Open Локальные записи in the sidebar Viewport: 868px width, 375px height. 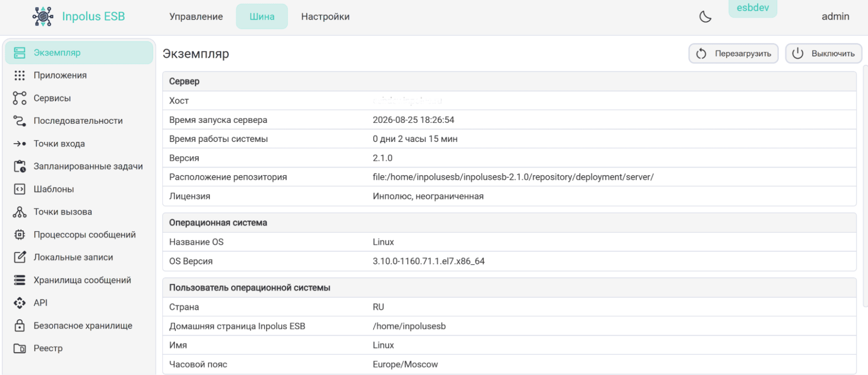point(73,257)
